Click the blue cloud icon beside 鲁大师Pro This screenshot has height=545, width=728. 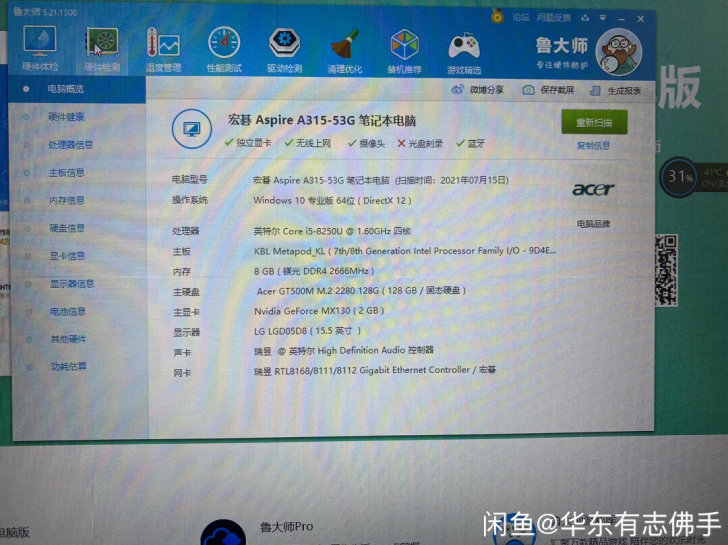(223, 532)
